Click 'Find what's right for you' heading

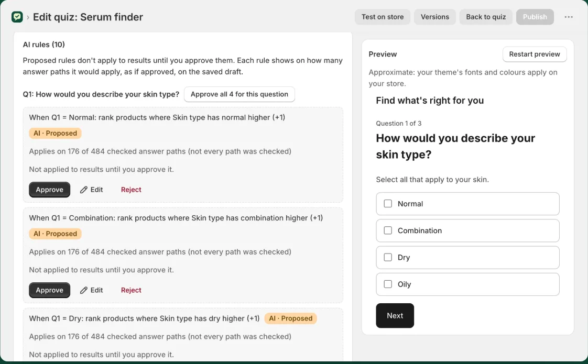click(430, 101)
